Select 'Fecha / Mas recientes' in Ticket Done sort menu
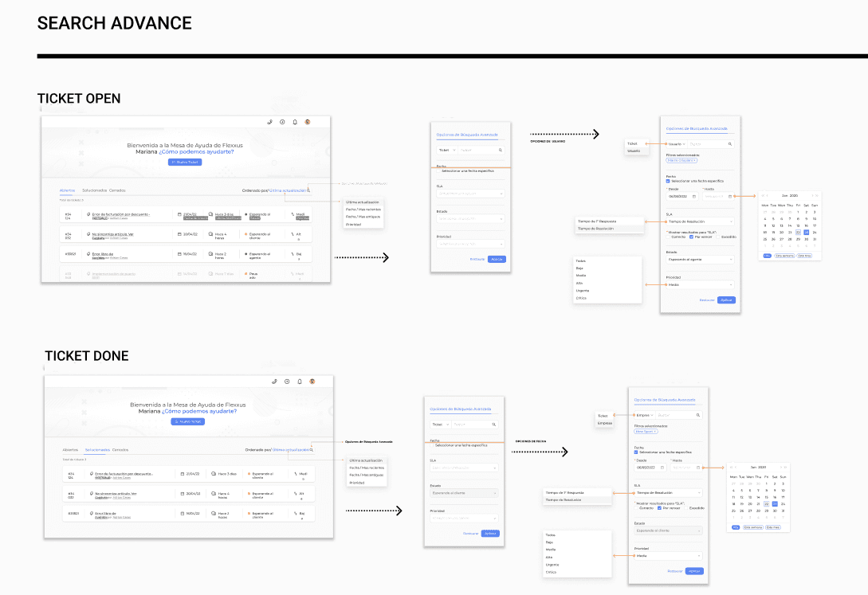This screenshot has height=595, width=868. pos(367,468)
